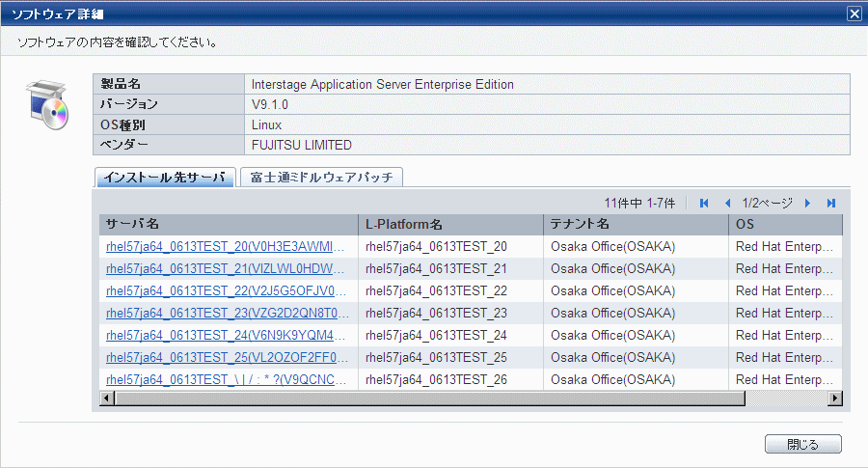Click OS種別 value Linux
The width and height of the screenshot is (868, 468).
coord(266,124)
